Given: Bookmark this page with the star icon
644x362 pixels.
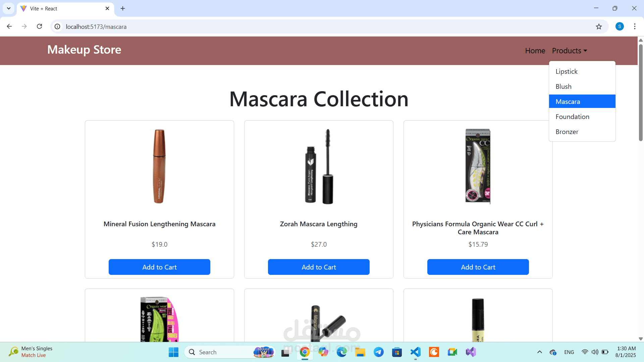Looking at the screenshot, I should click(599, 26).
